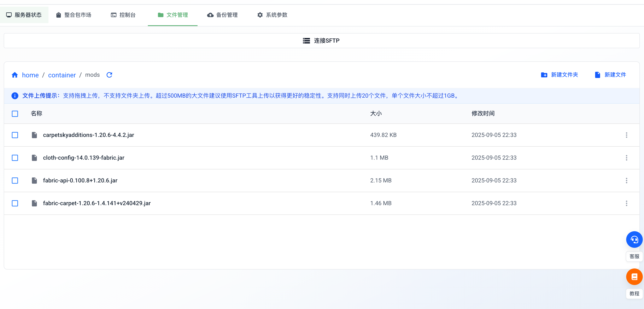This screenshot has height=309, width=644.
Task: Open more options for fabric-api jar
Action: 626,181
